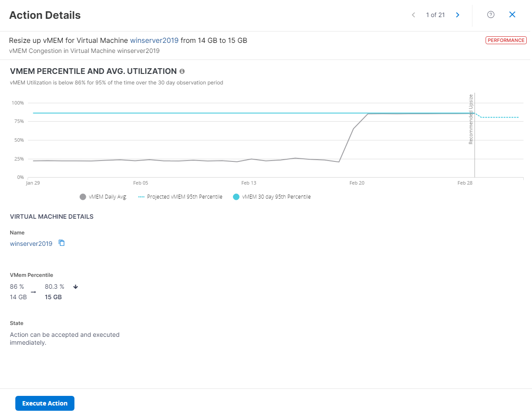532x416 pixels.
Task: Click the Execute Action button
Action: point(45,403)
